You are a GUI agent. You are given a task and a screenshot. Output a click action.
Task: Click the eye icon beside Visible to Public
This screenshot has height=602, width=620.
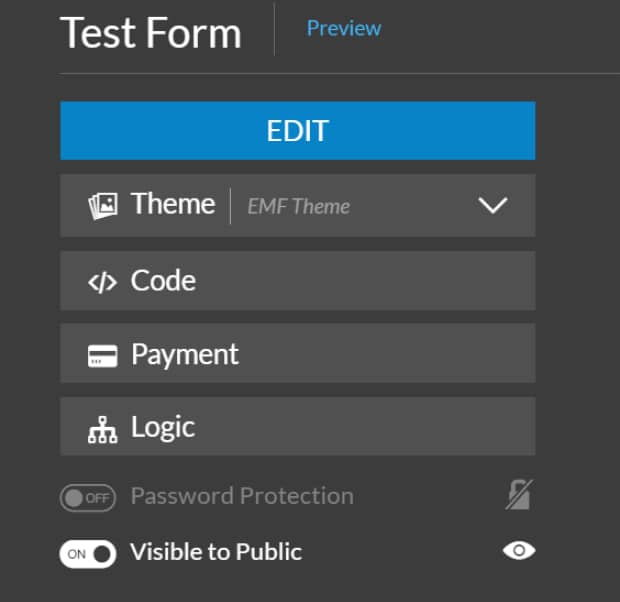point(519,550)
